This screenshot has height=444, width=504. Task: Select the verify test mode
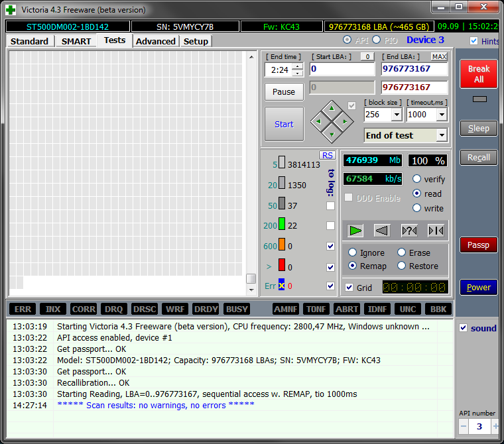point(416,179)
